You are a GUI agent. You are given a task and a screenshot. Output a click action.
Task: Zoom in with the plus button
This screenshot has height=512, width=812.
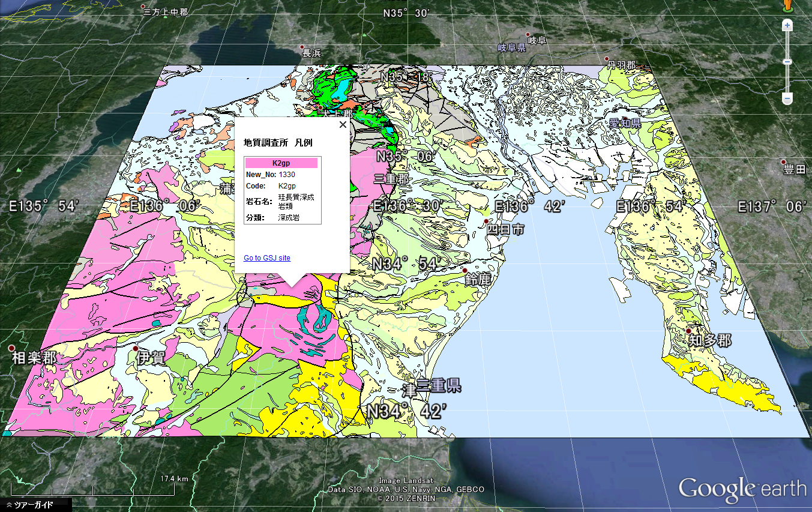tap(787, 26)
